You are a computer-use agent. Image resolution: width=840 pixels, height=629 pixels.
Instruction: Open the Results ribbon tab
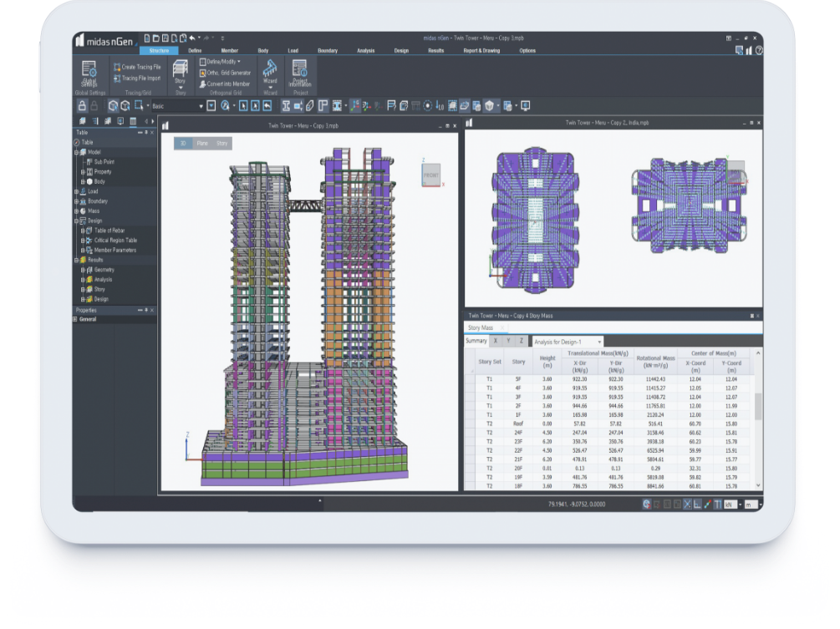click(436, 50)
